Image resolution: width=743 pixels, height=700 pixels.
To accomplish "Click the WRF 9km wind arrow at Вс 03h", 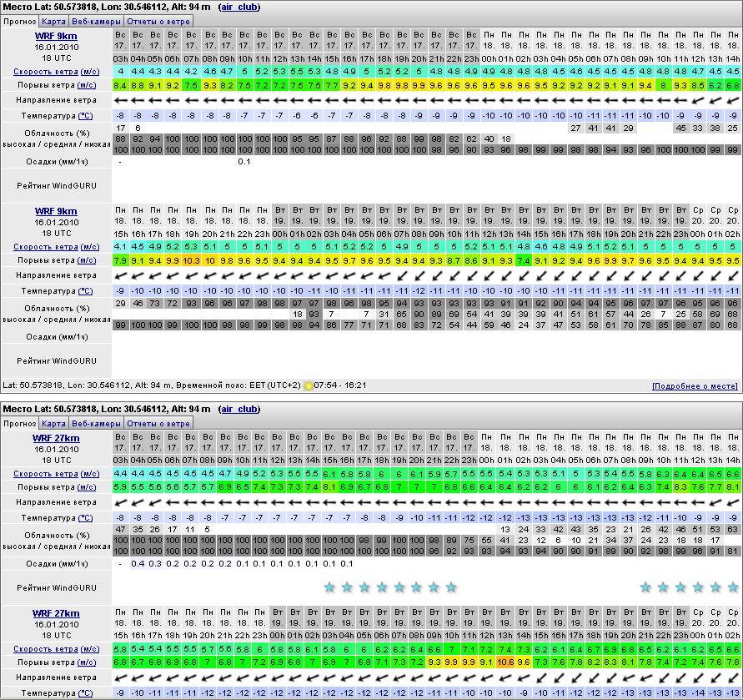I will coord(121,100).
